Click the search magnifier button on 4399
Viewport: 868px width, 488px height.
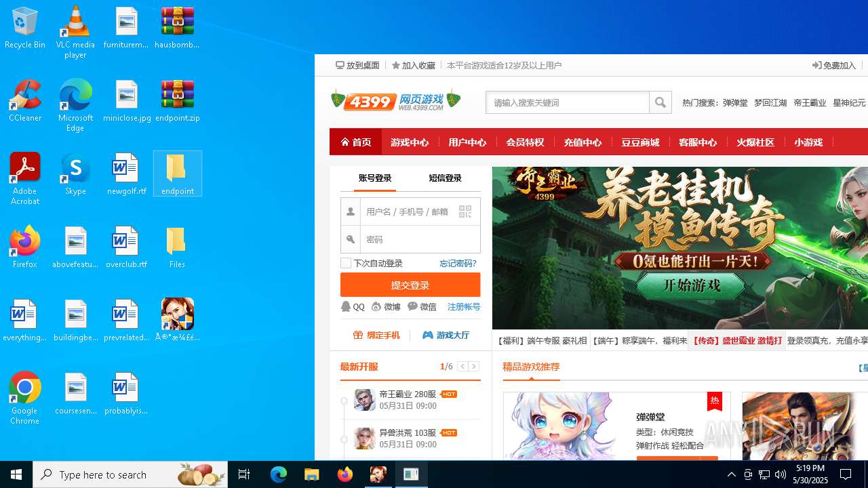660,102
